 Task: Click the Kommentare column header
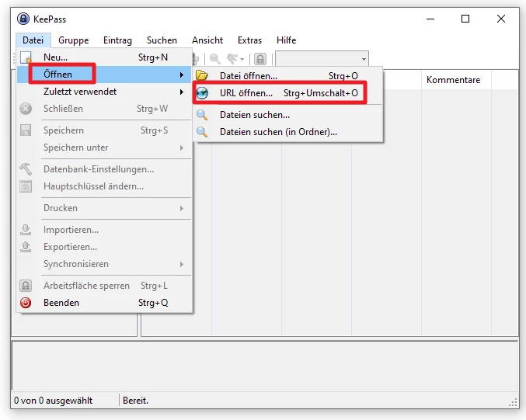[456, 80]
